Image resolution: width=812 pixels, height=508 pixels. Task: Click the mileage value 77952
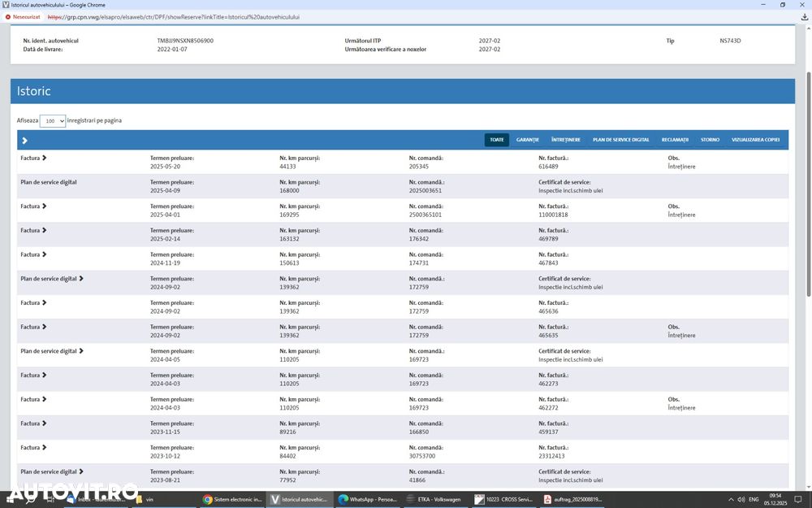(288, 480)
